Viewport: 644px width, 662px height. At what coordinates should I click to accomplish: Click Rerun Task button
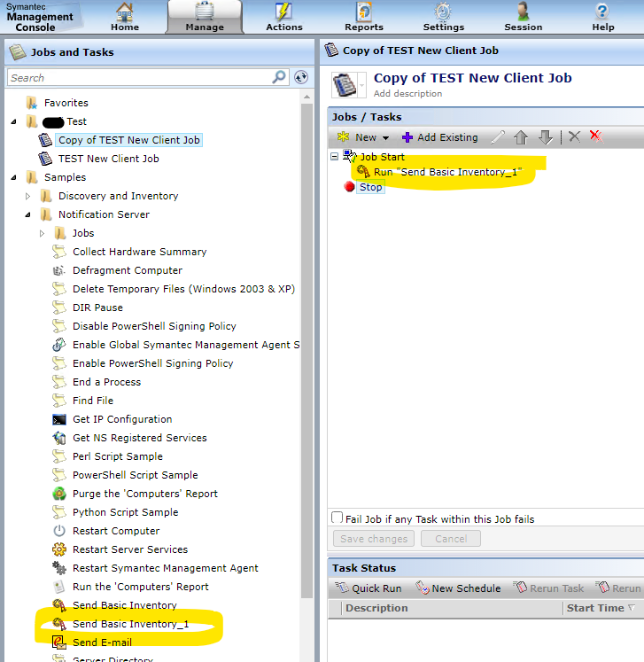548,588
